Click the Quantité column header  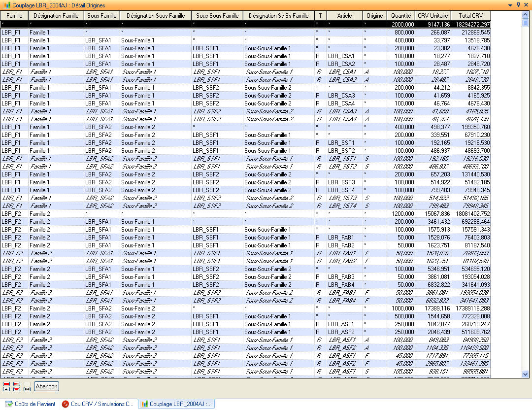point(401,16)
